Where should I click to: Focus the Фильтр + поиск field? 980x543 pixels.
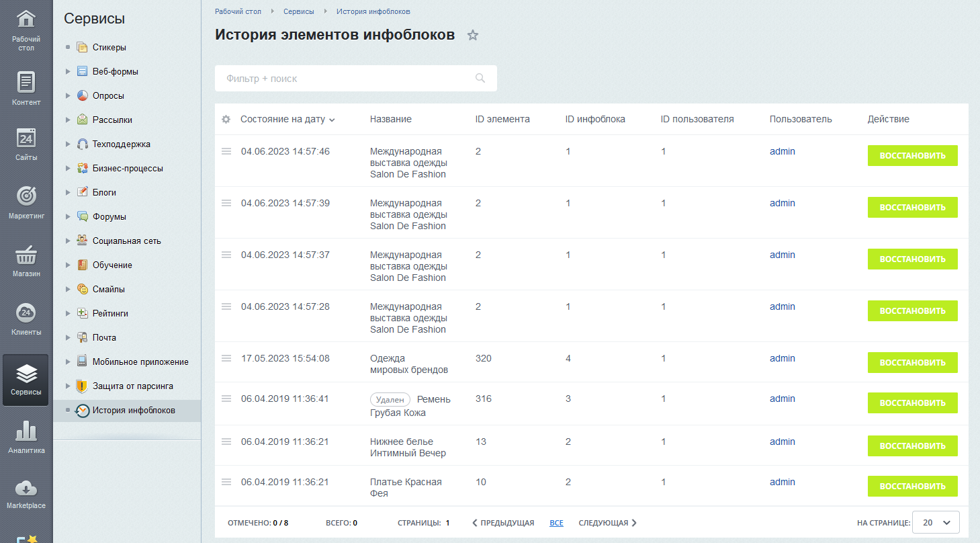(356, 78)
